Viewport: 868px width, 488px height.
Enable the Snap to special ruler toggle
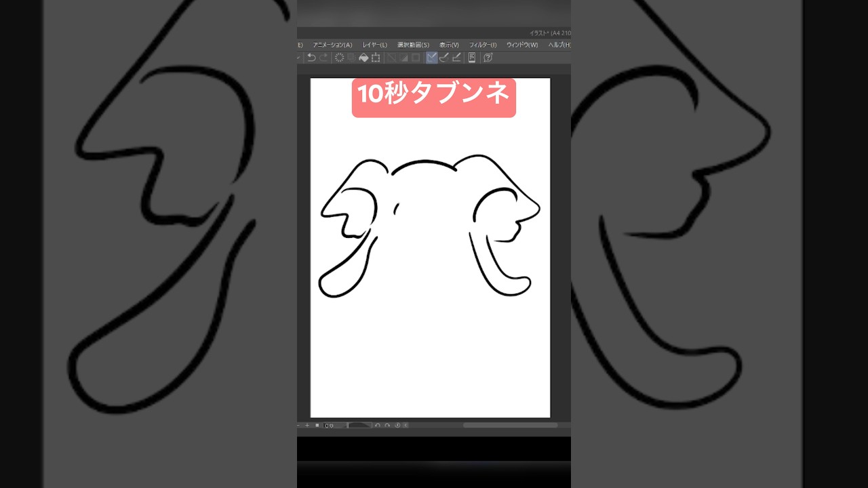tap(445, 57)
